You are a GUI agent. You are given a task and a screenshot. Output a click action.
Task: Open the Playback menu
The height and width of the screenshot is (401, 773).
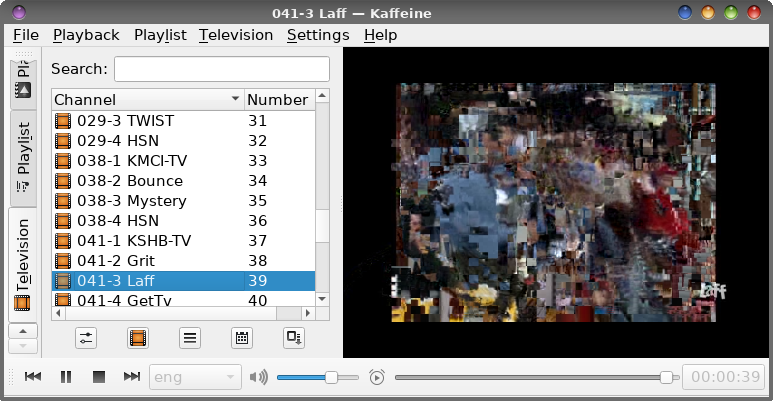86,35
